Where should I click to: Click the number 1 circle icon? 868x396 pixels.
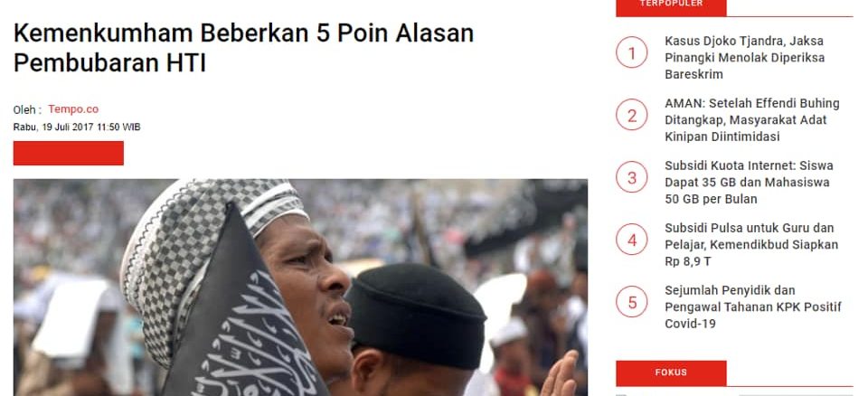(632, 52)
